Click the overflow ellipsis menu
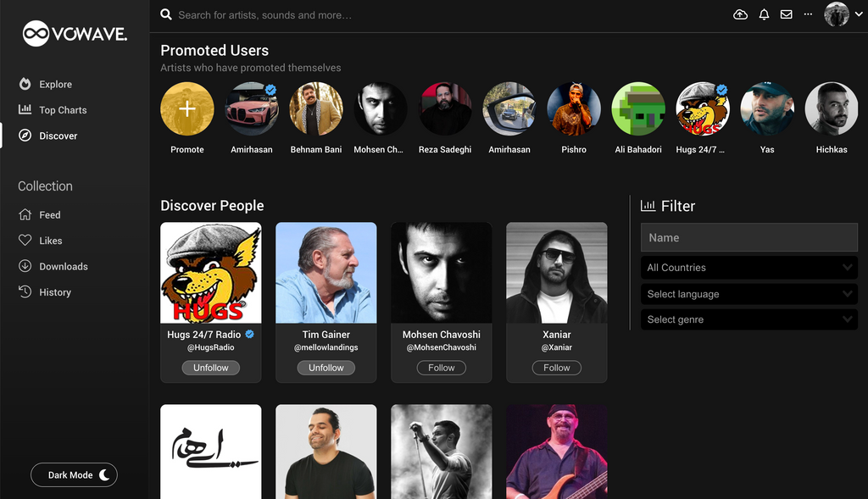The height and width of the screenshot is (499, 868). (x=807, y=14)
